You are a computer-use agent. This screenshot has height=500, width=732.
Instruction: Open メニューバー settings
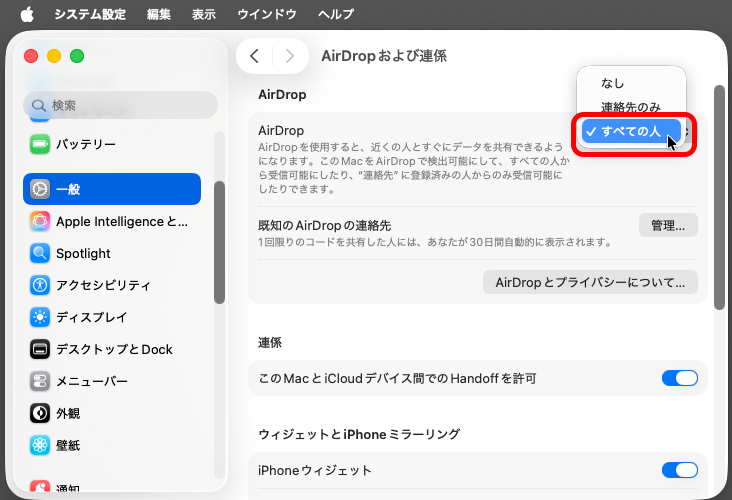112,381
